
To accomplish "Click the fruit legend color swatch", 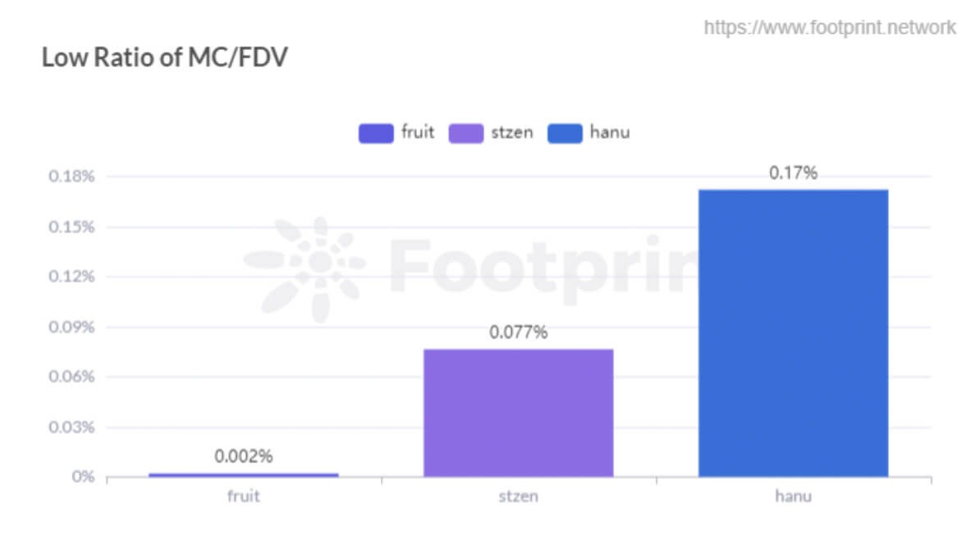I will [x=375, y=133].
